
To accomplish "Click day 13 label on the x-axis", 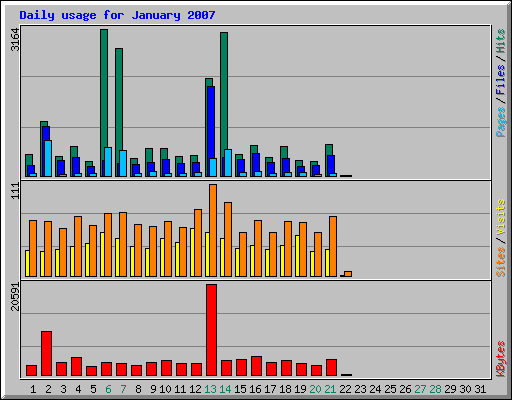I will coord(210,389).
